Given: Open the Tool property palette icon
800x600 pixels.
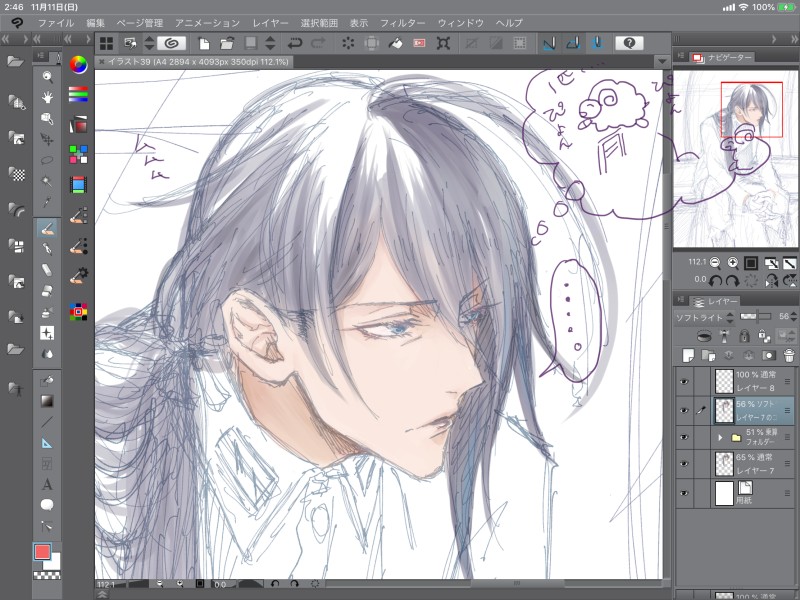Looking at the screenshot, I should coord(79,276).
